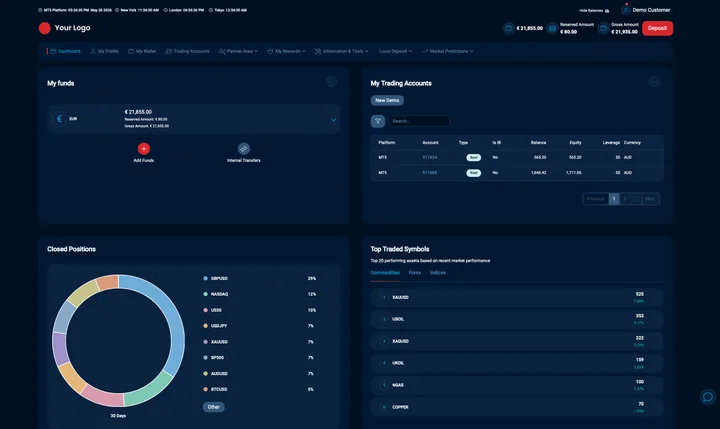Switch to the Commodities tab
The image size is (720, 429).
385,273
